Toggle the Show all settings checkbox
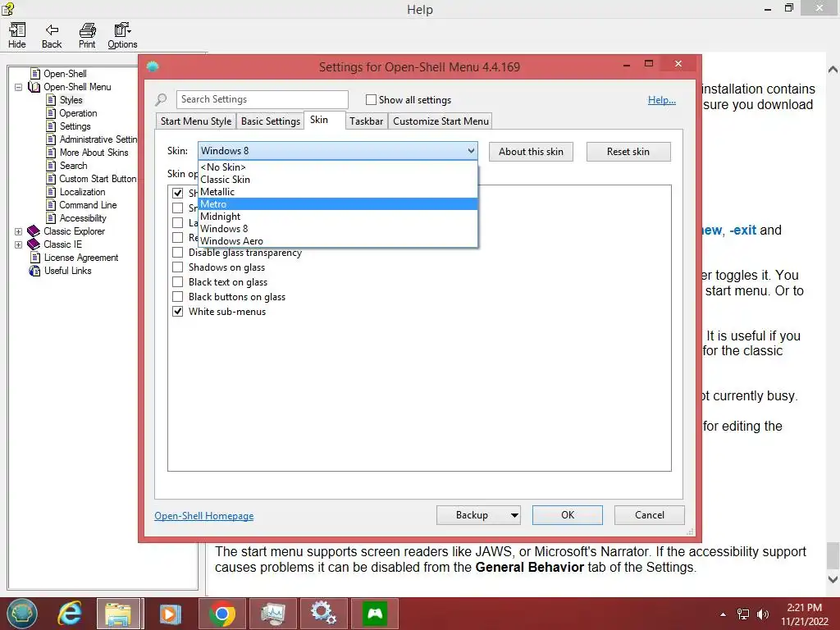This screenshot has height=630, width=840. (x=371, y=99)
